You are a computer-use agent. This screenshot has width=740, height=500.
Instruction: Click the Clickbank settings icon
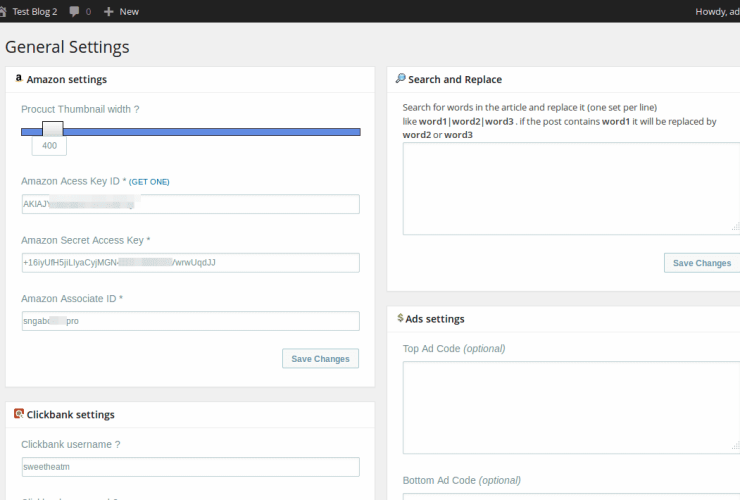click(19, 414)
